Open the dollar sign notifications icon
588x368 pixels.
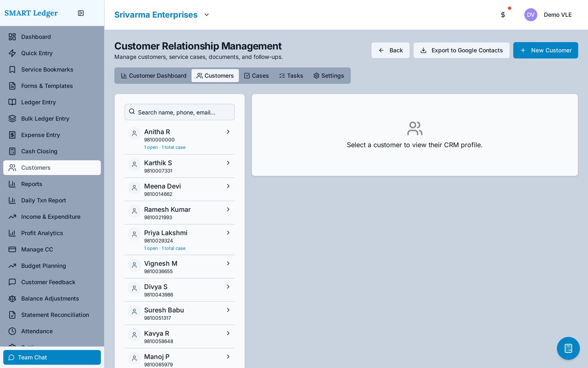coord(503,15)
